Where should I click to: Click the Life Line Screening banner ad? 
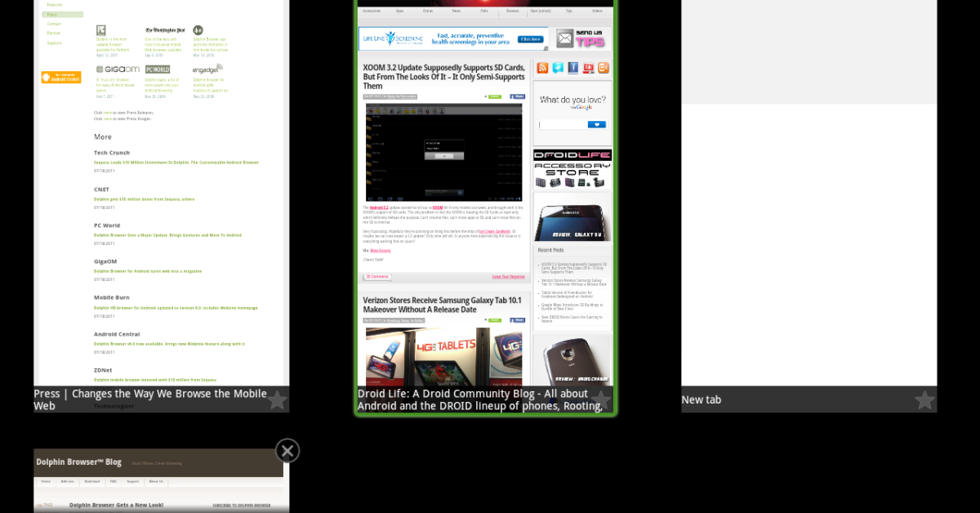click(x=452, y=38)
